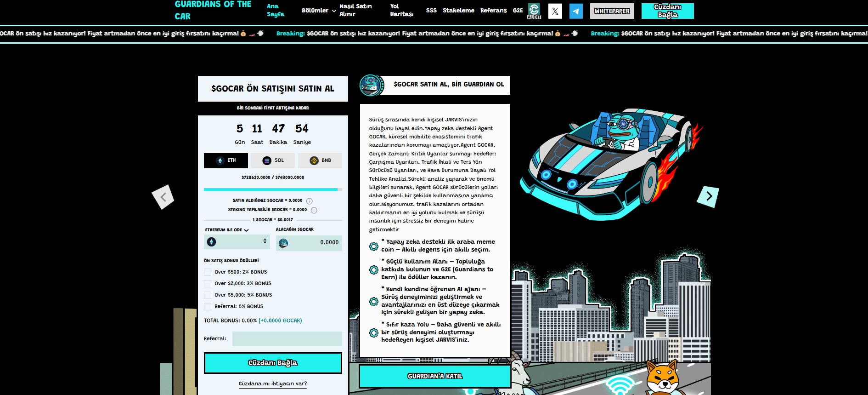Select SOL payment option

click(273, 160)
